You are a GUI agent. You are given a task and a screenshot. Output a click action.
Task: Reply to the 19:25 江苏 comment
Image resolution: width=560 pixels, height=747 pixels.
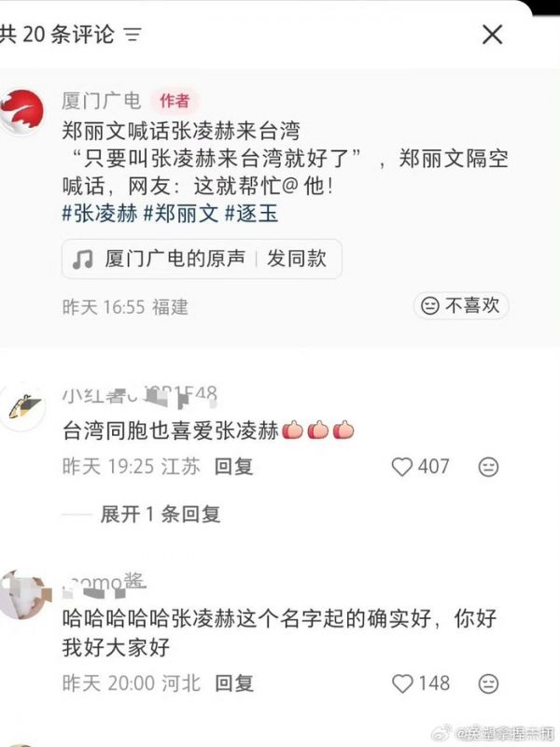coord(234,466)
